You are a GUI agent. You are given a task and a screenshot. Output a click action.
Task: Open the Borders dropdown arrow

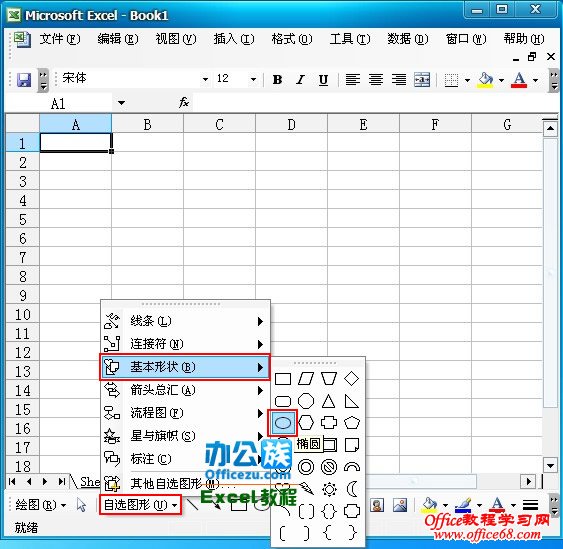click(467, 80)
